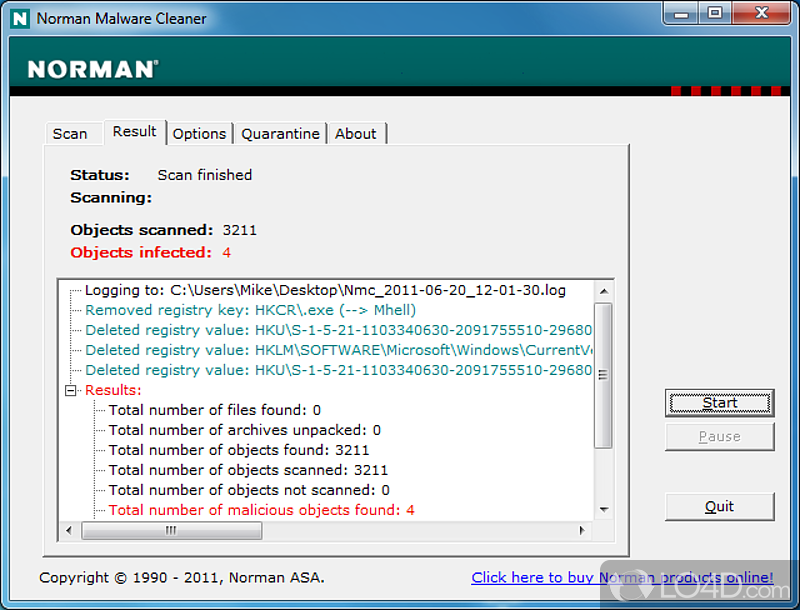
Task: Close the Norman Malware Cleaner window
Action: tap(762, 14)
